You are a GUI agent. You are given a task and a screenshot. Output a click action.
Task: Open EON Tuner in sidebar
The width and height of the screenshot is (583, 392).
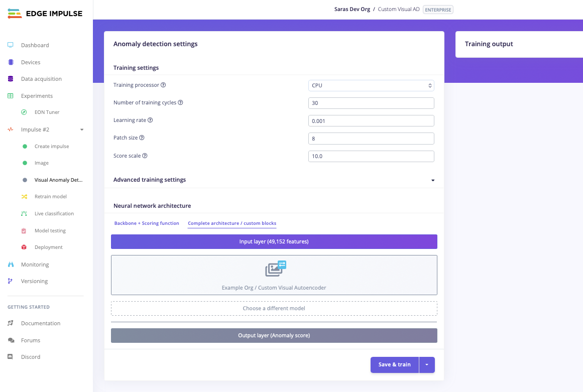tap(47, 112)
